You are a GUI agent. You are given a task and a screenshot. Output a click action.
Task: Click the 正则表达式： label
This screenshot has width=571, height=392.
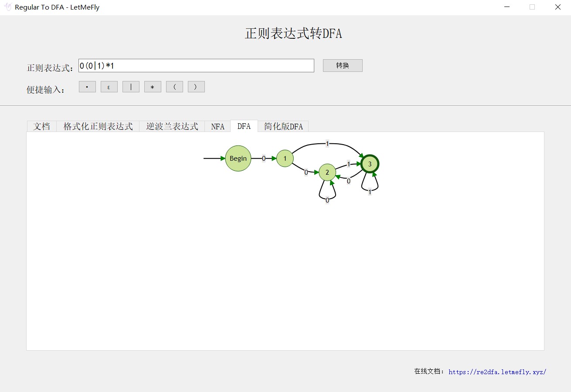tap(51, 68)
